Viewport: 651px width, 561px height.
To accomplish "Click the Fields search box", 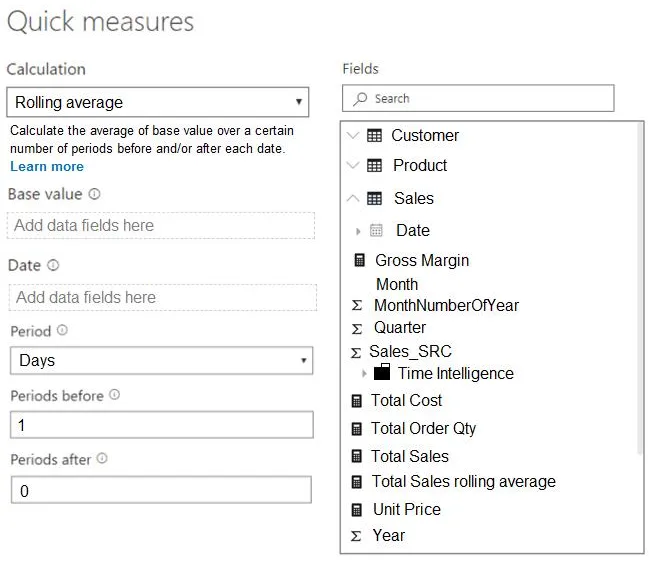I will [478, 98].
